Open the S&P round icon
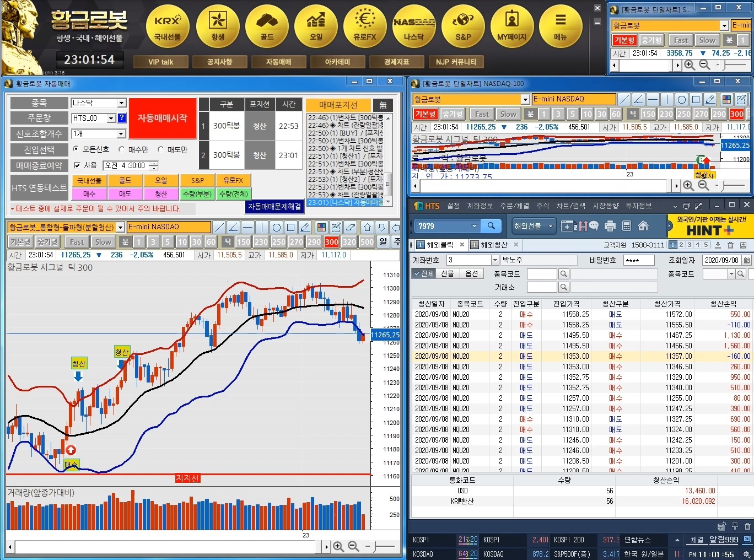Image resolution: width=754 pixels, height=560 pixels. coord(463,26)
